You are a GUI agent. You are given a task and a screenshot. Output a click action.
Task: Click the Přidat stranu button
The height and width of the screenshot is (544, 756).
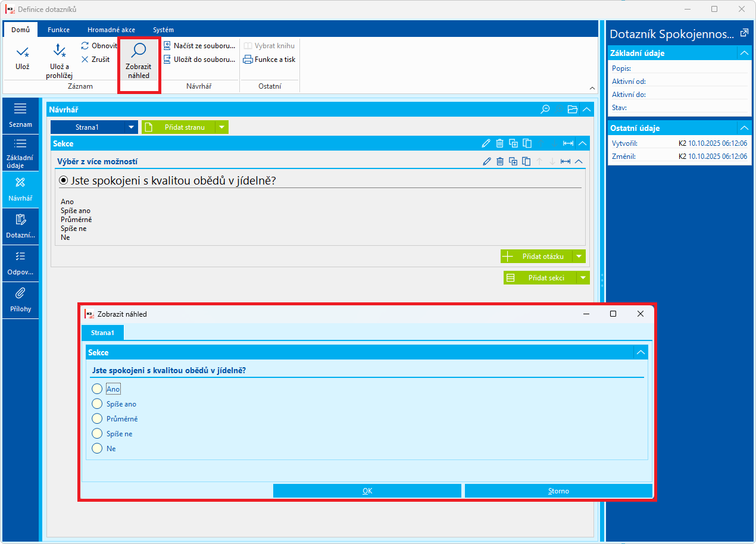179,127
